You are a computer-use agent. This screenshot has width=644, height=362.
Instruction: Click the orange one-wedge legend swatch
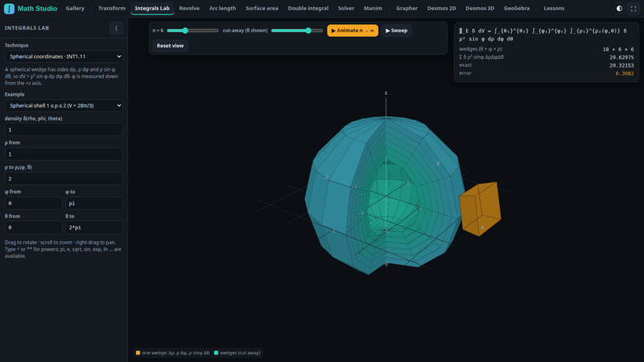tap(138, 352)
